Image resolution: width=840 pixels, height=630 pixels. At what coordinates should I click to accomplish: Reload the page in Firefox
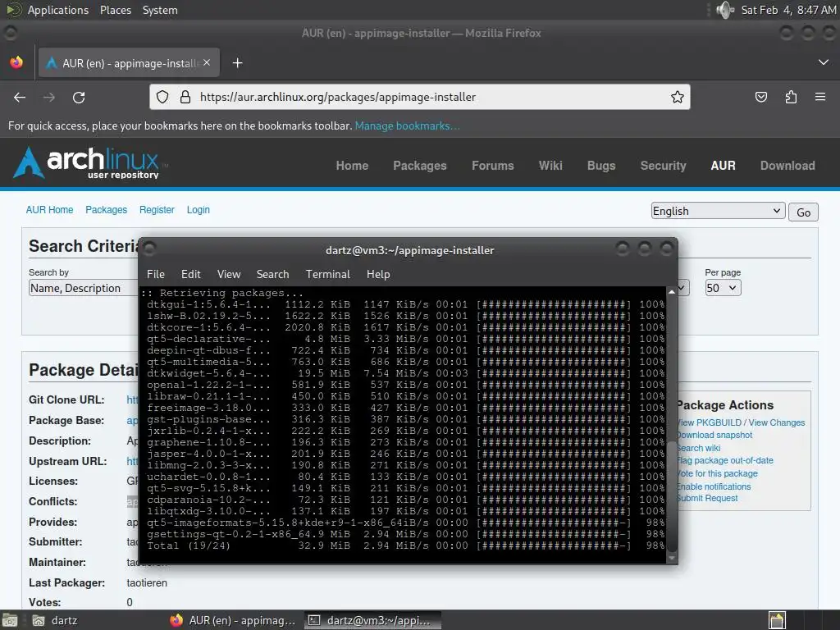click(79, 97)
